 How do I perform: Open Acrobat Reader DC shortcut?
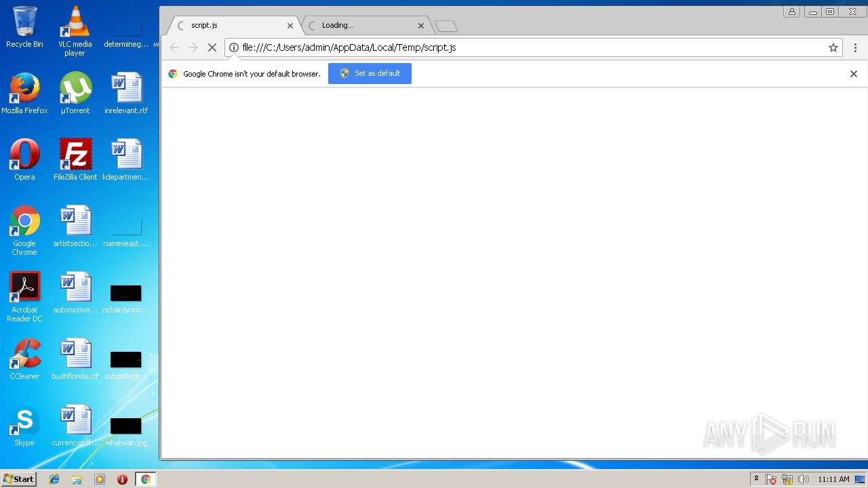click(x=24, y=297)
